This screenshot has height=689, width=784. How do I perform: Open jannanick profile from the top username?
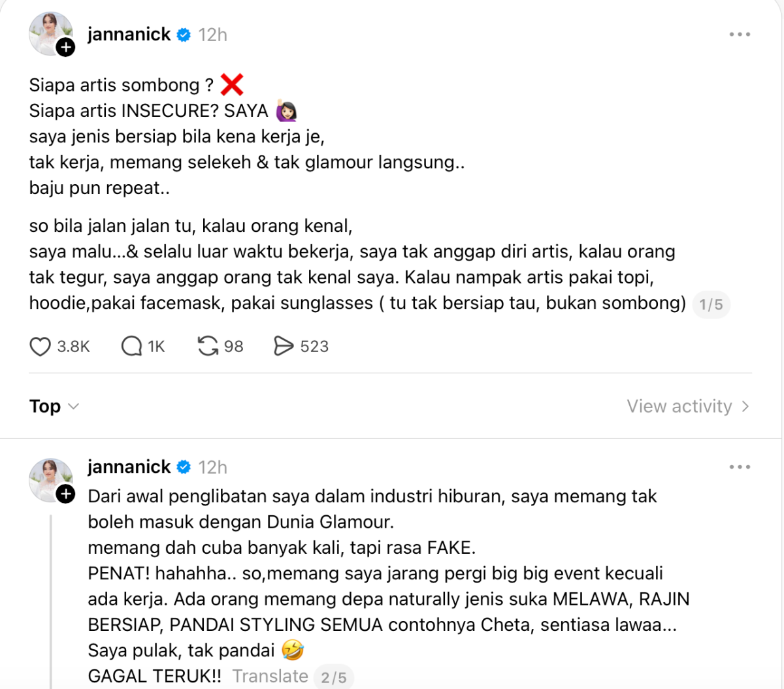click(129, 35)
